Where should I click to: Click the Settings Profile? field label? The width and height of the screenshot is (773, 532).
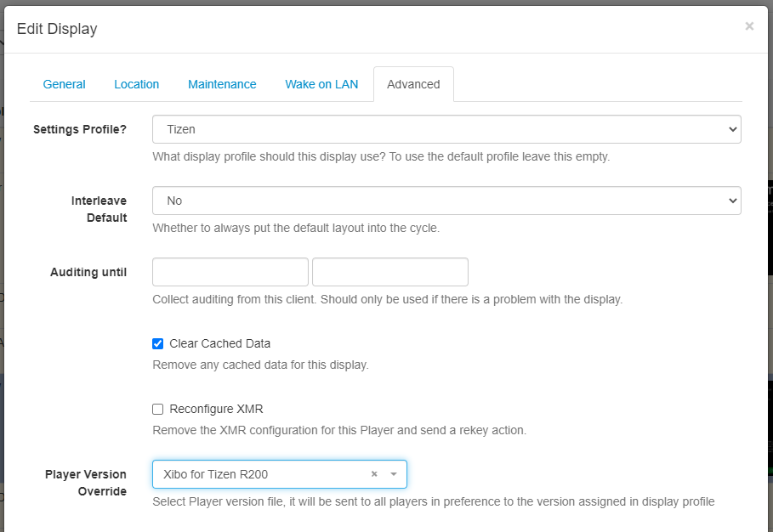pyautogui.click(x=80, y=129)
